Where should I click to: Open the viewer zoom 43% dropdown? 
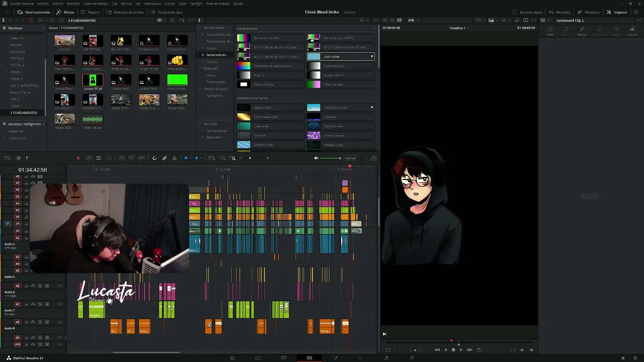(x=413, y=20)
